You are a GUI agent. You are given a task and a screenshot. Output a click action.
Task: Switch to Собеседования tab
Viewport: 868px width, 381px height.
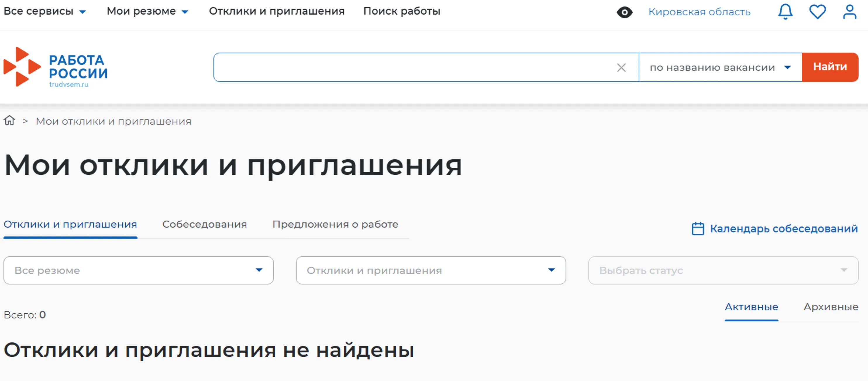pos(204,224)
